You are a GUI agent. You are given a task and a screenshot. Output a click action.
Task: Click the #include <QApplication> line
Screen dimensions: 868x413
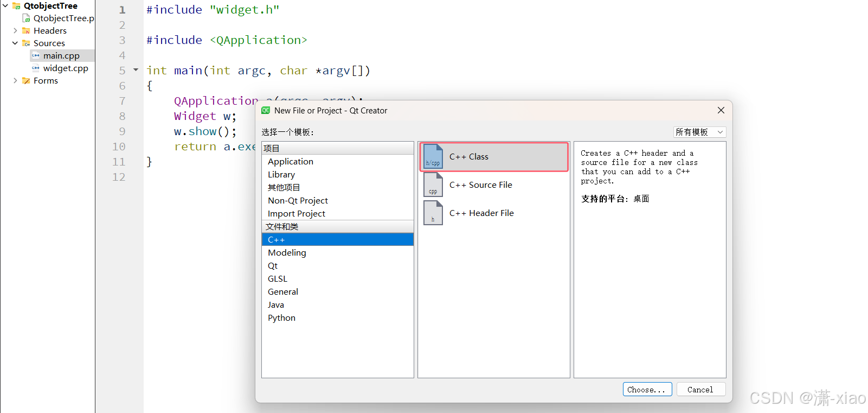[x=227, y=40]
